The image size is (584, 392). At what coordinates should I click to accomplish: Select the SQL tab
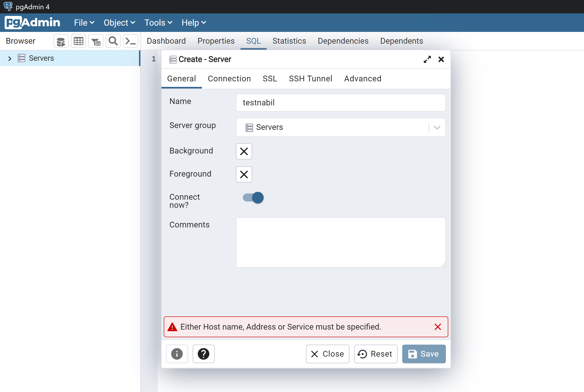coord(254,41)
